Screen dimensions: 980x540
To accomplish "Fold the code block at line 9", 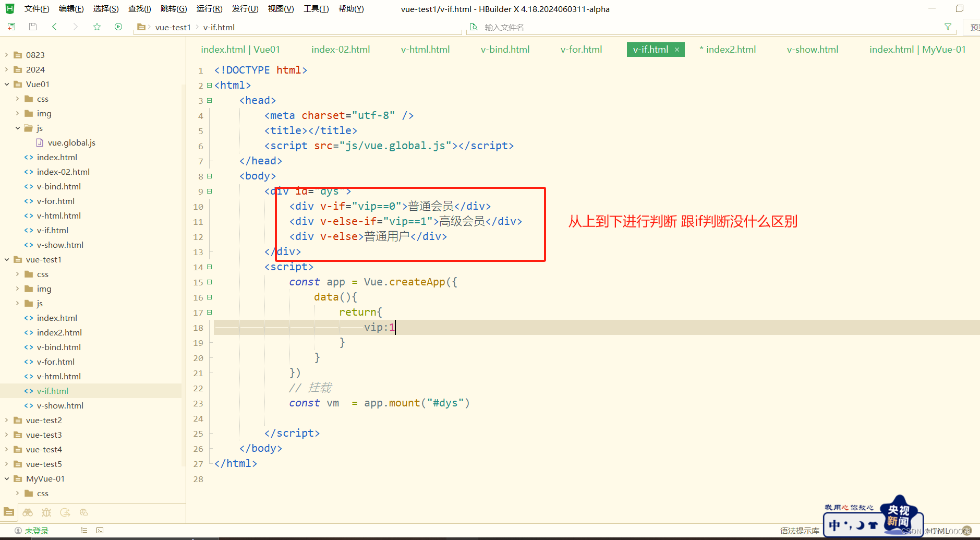I will tap(210, 191).
